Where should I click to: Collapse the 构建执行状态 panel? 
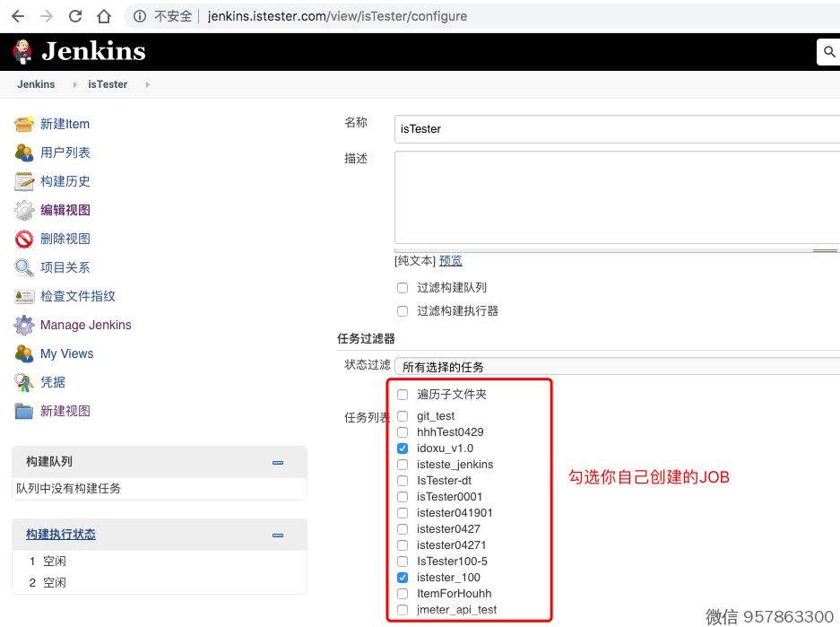tap(278, 536)
